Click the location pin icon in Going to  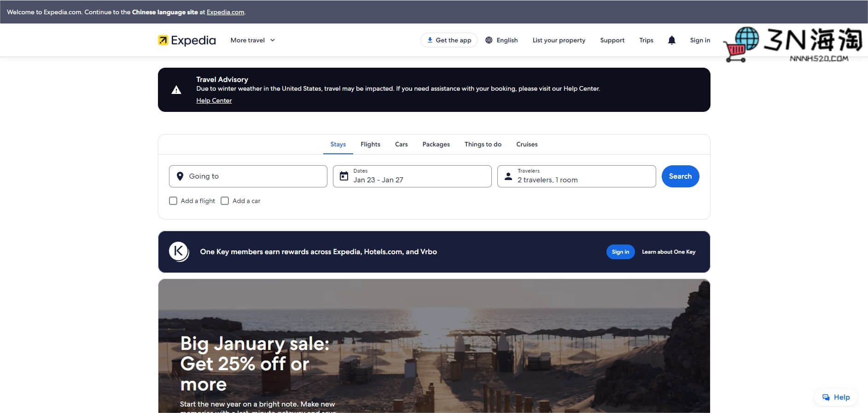click(180, 176)
